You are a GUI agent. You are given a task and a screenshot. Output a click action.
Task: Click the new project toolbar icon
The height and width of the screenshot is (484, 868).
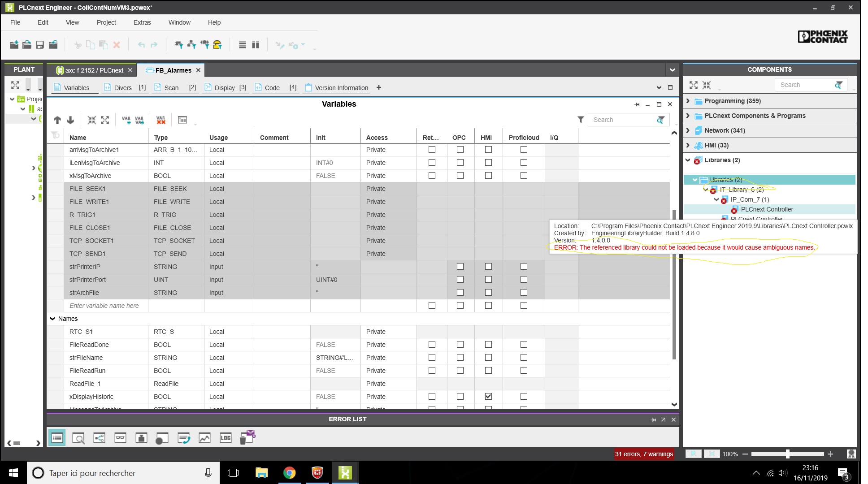pos(14,45)
